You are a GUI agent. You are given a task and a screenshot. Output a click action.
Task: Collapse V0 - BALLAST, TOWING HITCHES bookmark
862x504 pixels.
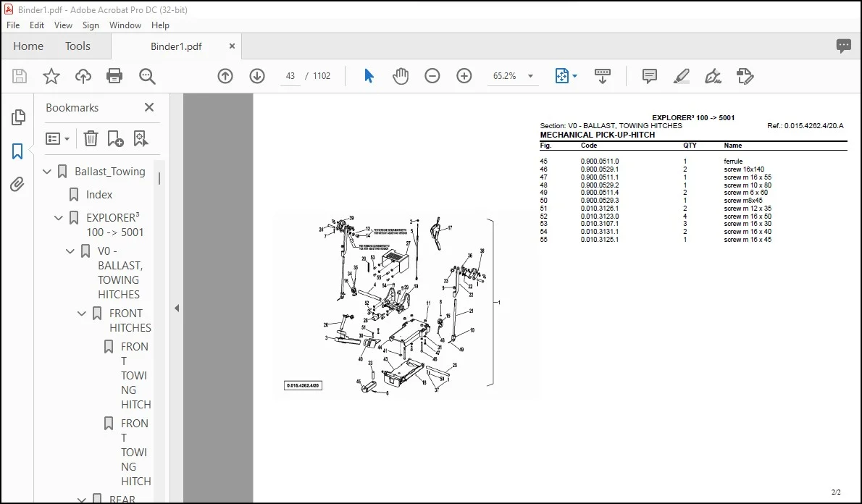pos(70,251)
